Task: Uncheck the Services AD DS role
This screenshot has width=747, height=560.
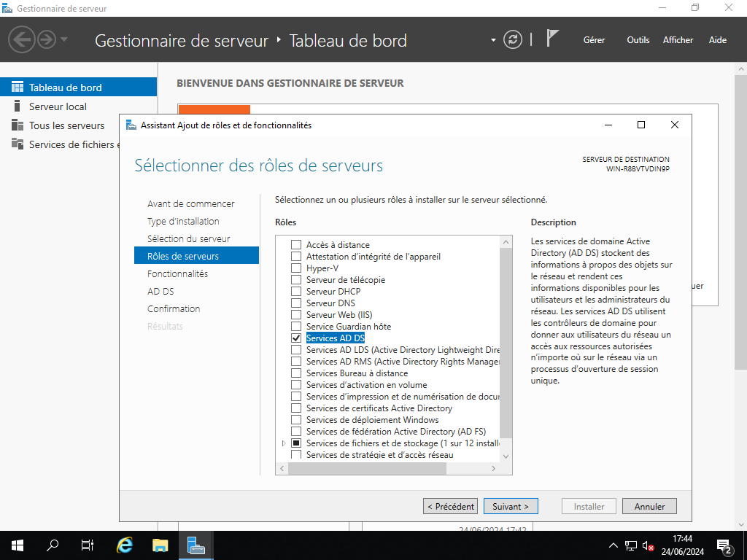Action: pyautogui.click(x=296, y=338)
